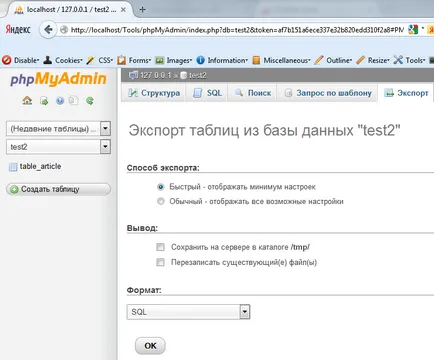The height and width of the screenshot is (360, 434).
Task: Open the Information developer toolbar menu
Action: pos(222,60)
